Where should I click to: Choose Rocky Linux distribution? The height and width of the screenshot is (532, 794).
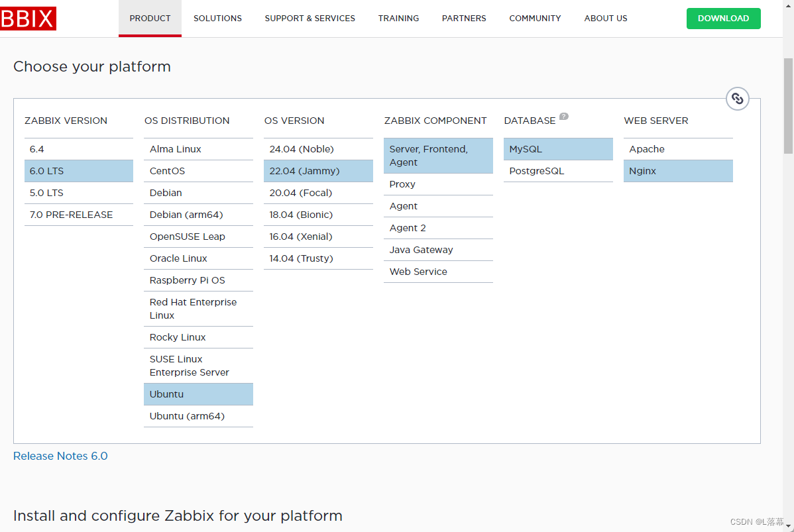199,337
